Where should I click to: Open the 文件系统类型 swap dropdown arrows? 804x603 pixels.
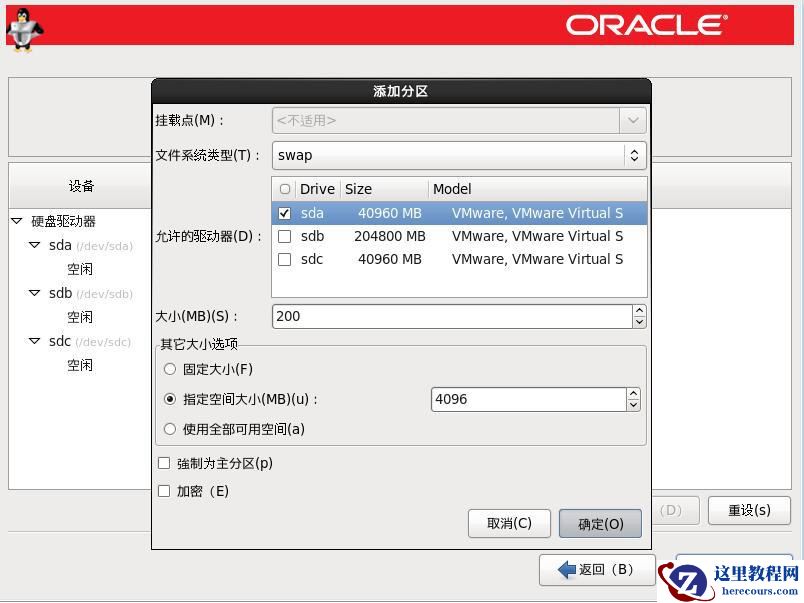634,155
